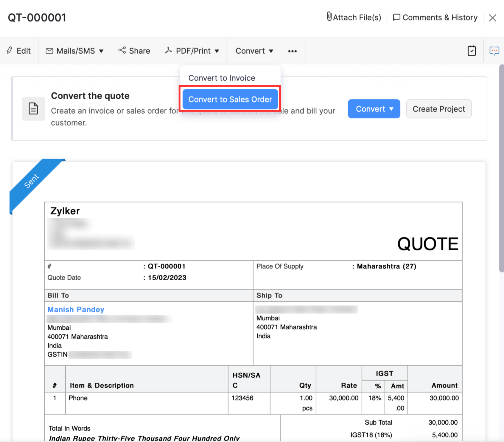Open the Mails/SMS dropdown
504x442 pixels.
point(74,51)
